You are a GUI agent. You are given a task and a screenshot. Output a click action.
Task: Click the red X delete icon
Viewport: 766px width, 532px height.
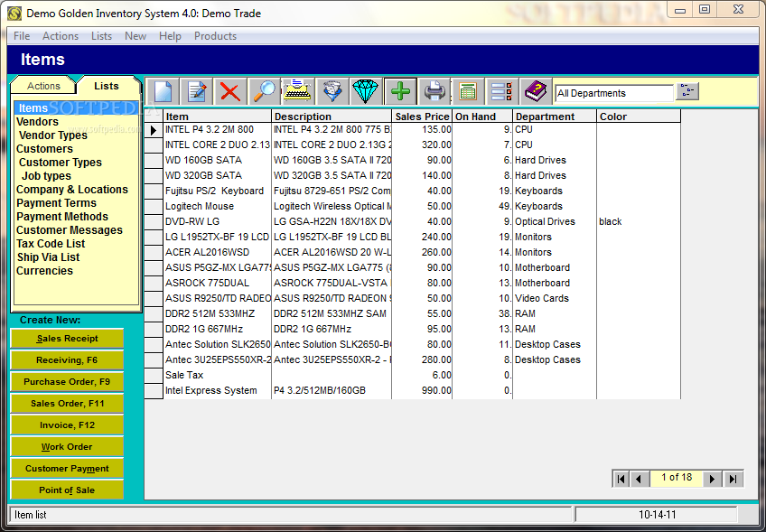pos(230,91)
